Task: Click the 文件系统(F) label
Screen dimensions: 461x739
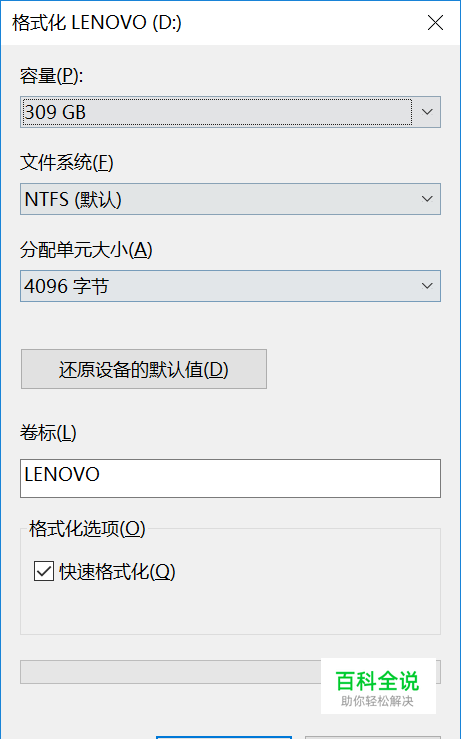Action: coord(66,163)
